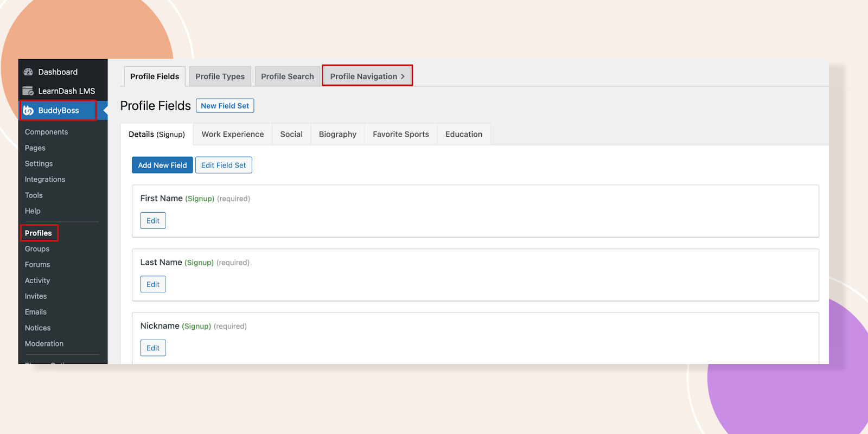Open Help submenu item
The height and width of the screenshot is (434, 868).
[33, 210]
